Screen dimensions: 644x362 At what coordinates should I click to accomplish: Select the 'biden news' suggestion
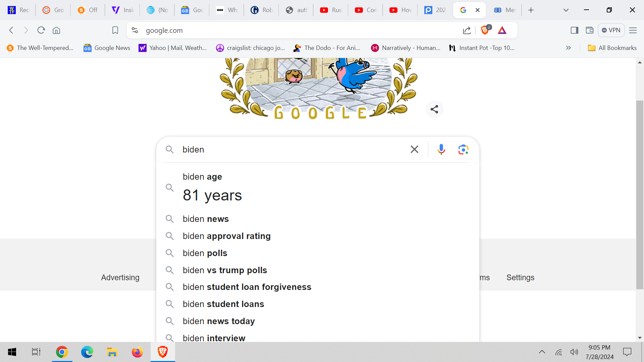point(318,219)
